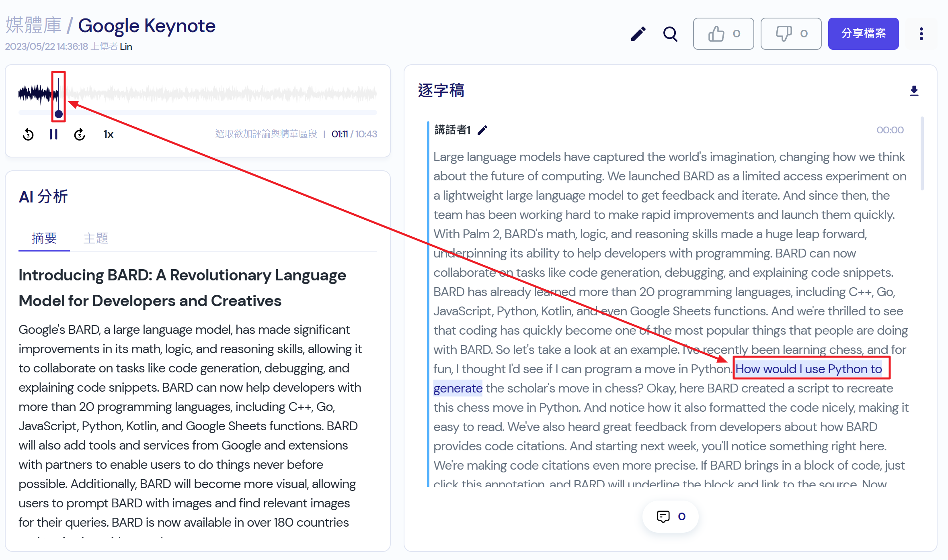This screenshot has width=948, height=560.
Task: Click the thumbs up like button
Action: [723, 34]
